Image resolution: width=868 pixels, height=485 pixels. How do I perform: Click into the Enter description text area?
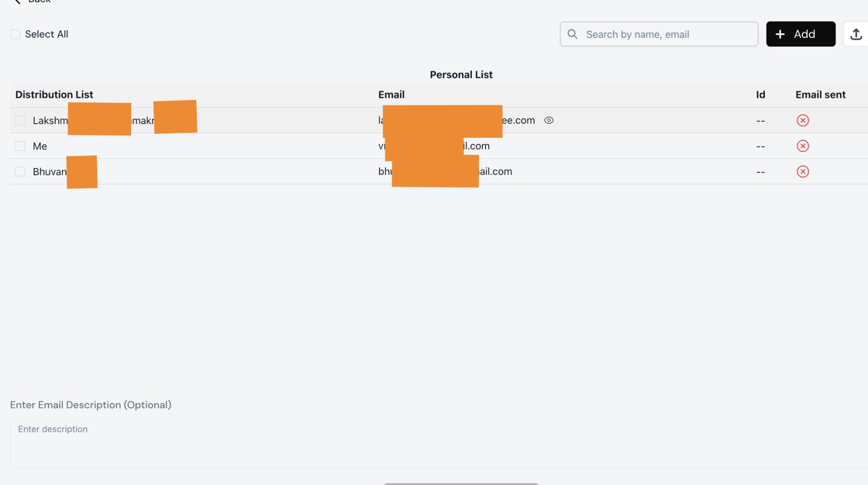click(x=434, y=442)
